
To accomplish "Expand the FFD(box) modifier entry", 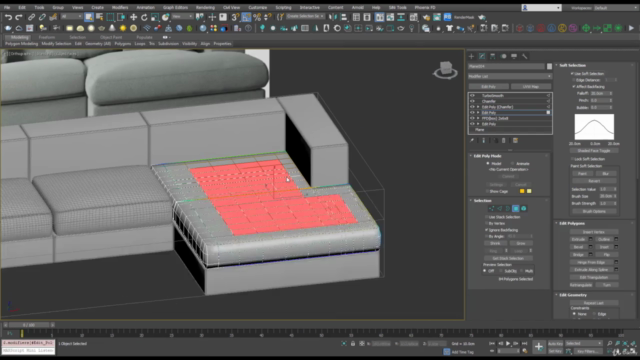I will [x=478, y=118].
